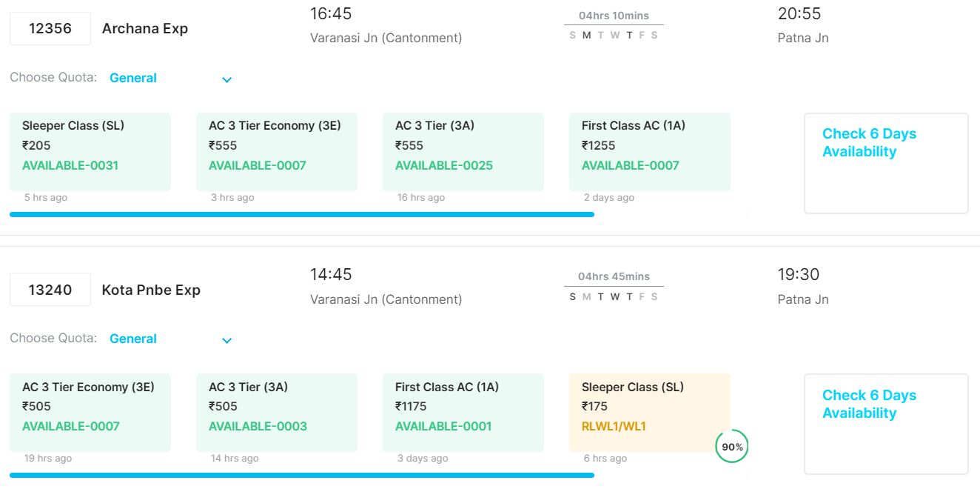Click the blue scroll bar under Archana classes

pos(302,215)
